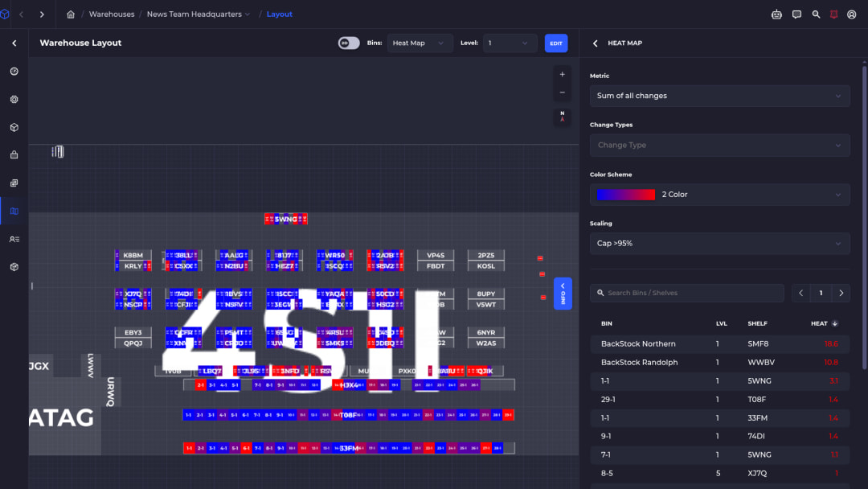Screen dimensions: 868x489
Task: Open the stacked windows sidebar icon
Action: click(14, 183)
